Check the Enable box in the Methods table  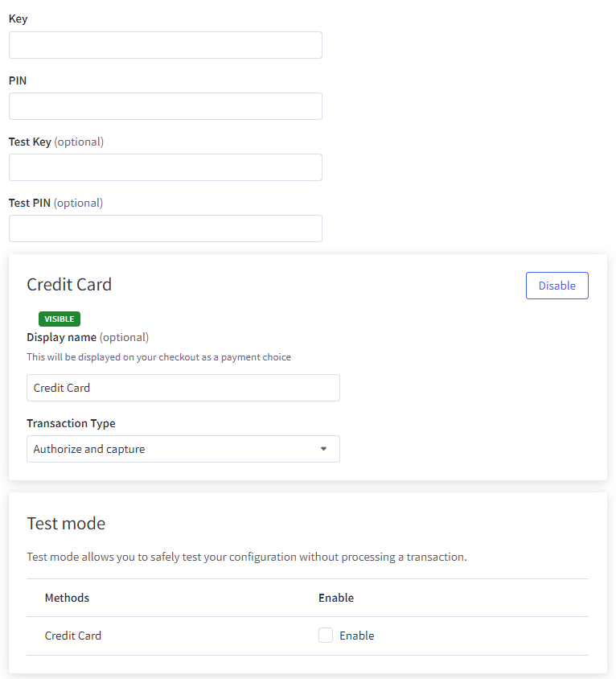click(326, 635)
